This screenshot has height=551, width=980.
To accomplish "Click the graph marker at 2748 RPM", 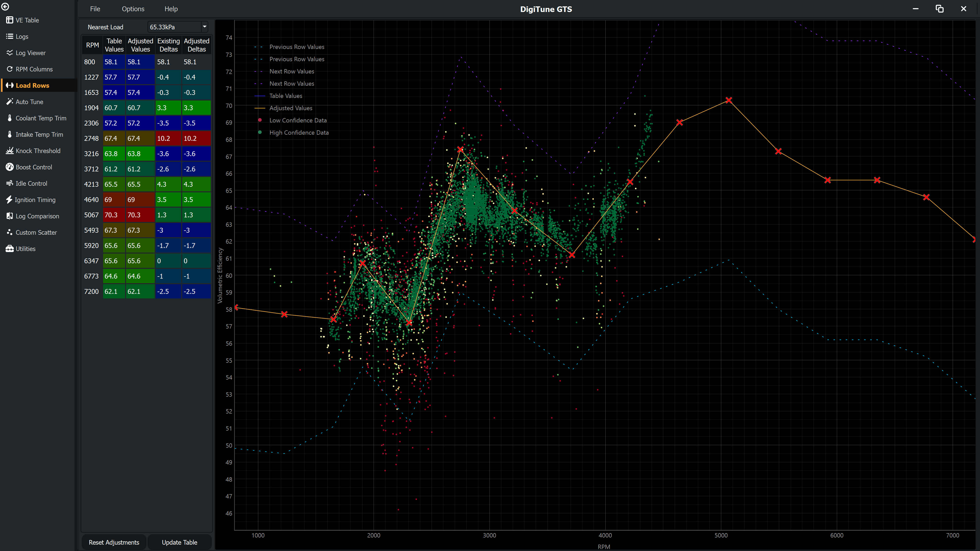I will [x=460, y=149].
